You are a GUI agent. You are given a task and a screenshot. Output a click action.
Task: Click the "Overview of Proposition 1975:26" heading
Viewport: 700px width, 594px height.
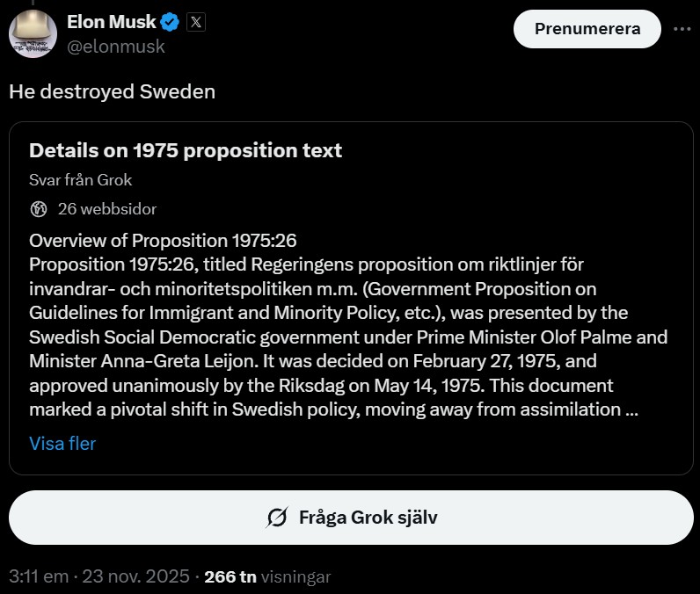[167, 241]
